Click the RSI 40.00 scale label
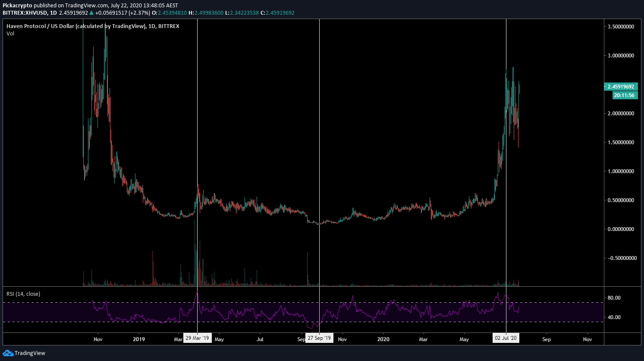The width and height of the screenshot is (644, 361). (x=614, y=317)
